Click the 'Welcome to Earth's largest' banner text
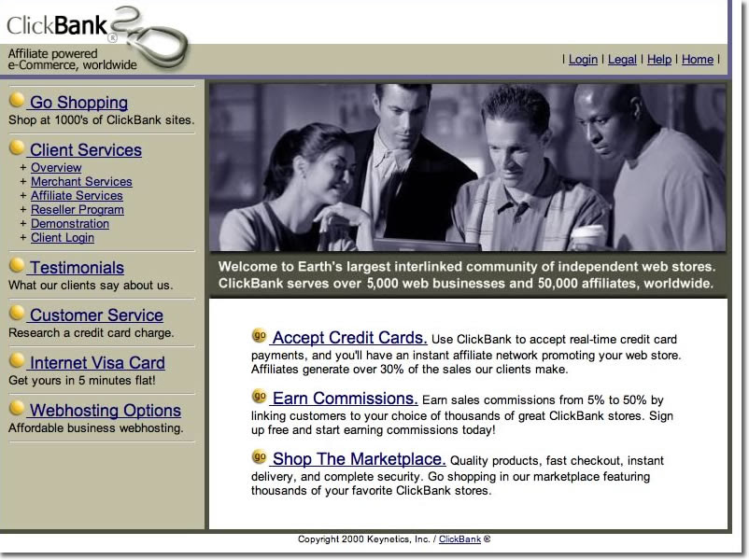The height and width of the screenshot is (560, 749). coord(467,274)
